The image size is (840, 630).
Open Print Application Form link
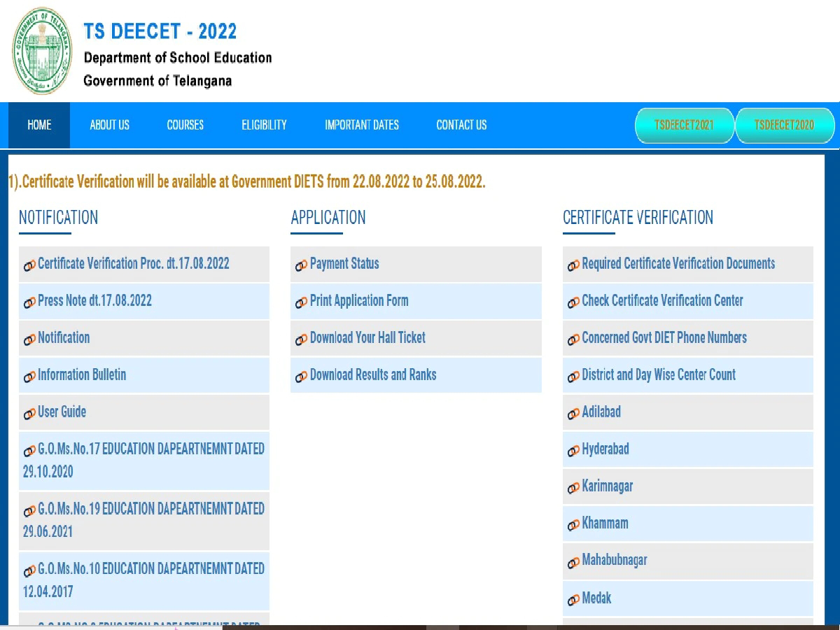click(359, 301)
